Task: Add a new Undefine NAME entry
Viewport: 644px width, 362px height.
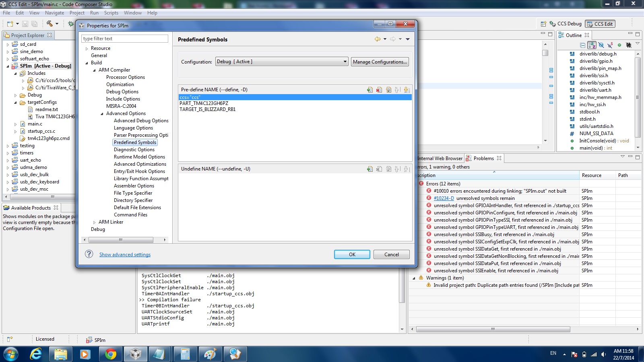Action: point(369,169)
